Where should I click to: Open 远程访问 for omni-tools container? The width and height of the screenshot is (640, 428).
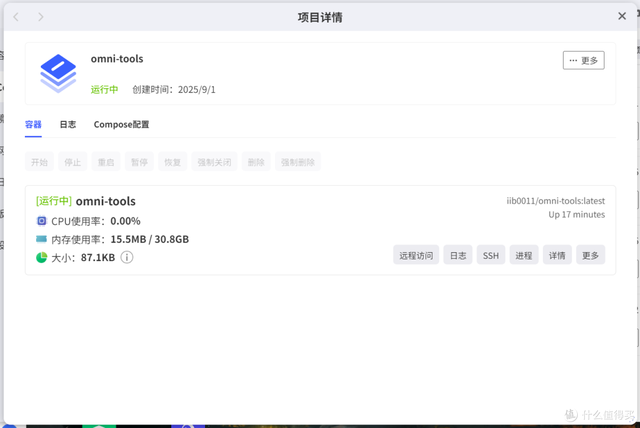tap(416, 255)
